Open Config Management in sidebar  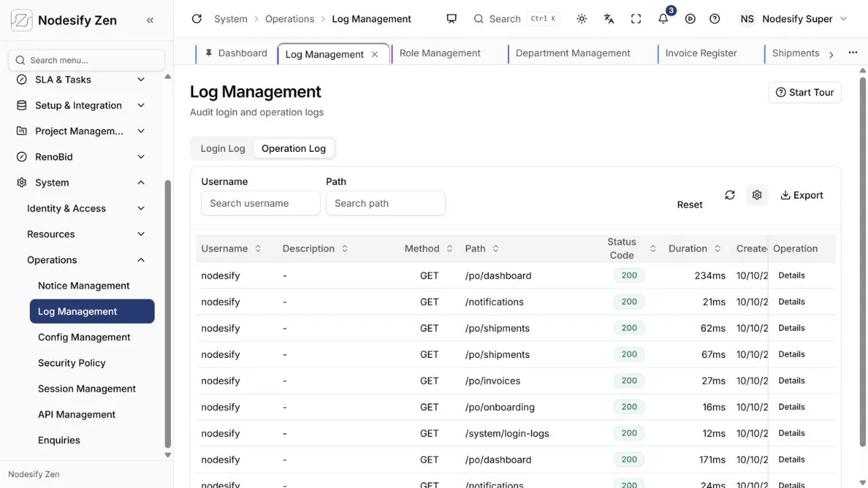[x=84, y=337]
